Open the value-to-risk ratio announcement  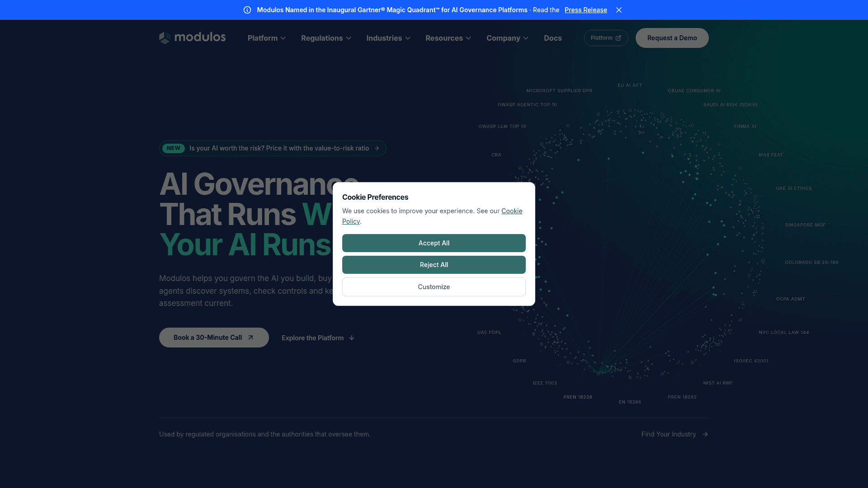tap(273, 148)
